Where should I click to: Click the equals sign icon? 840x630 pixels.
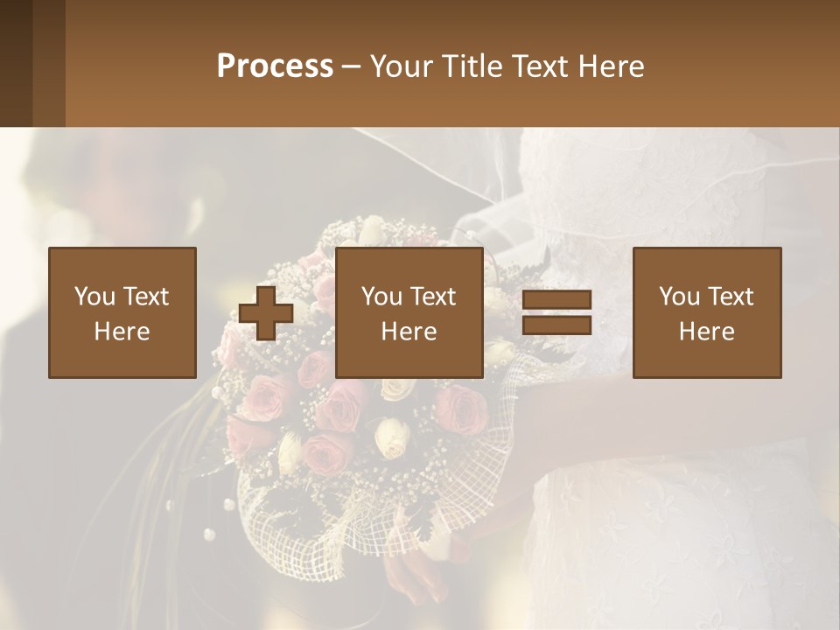(556, 313)
